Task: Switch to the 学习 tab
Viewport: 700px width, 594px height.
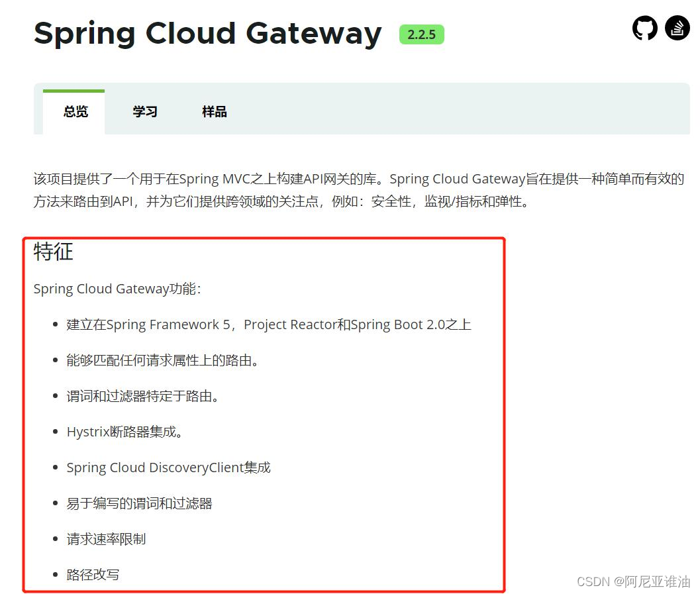Action: click(145, 111)
